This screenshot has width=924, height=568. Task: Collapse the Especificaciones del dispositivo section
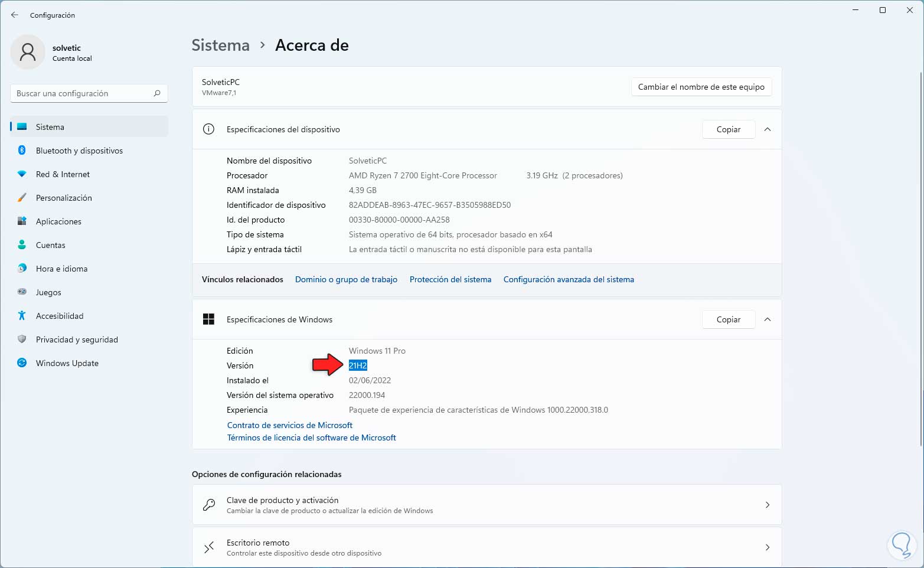pyautogui.click(x=768, y=129)
